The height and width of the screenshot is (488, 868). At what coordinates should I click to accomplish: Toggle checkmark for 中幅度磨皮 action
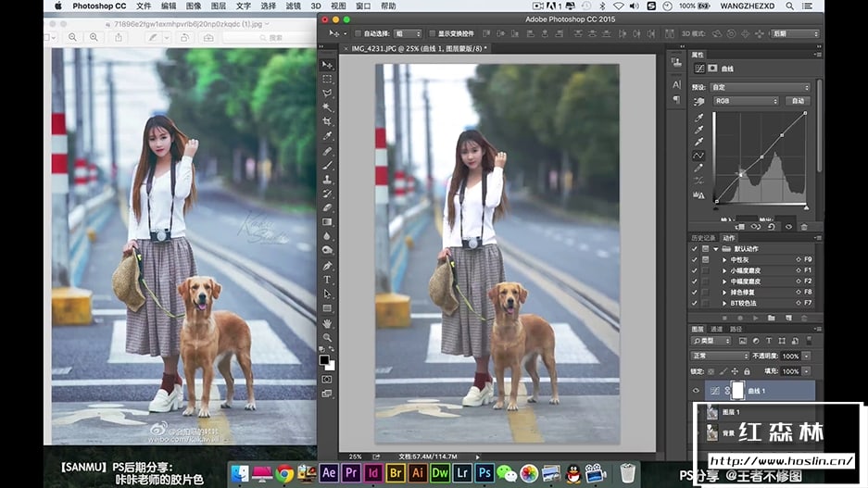click(694, 282)
